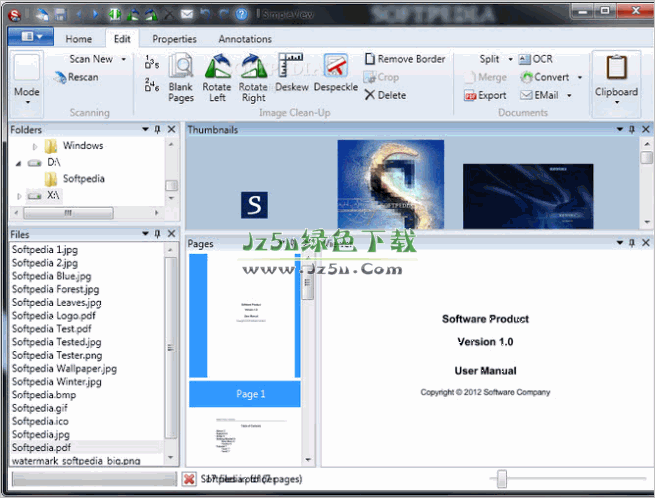Click the 1-3-5 odd page order icon
655x498 pixels.
[x=152, y=62]
